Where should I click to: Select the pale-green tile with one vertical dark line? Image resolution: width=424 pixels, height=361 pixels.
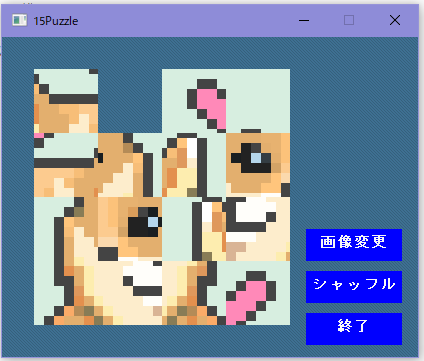click(x=194, y=229)
